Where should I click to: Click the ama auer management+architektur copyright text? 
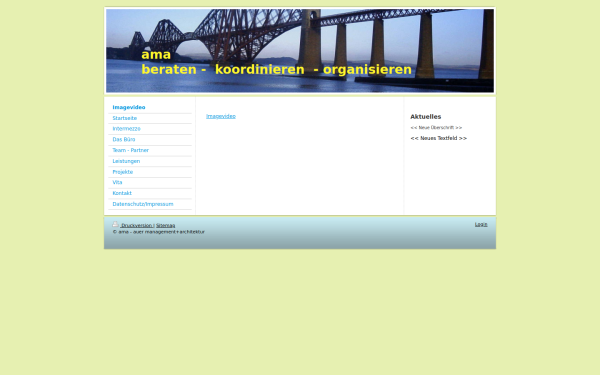[x=159, y=232]
